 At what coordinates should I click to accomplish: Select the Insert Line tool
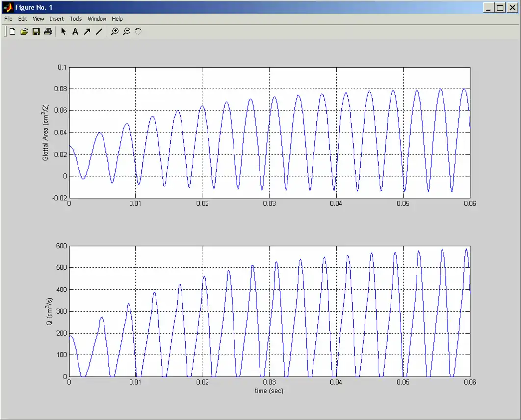(99, 32)
